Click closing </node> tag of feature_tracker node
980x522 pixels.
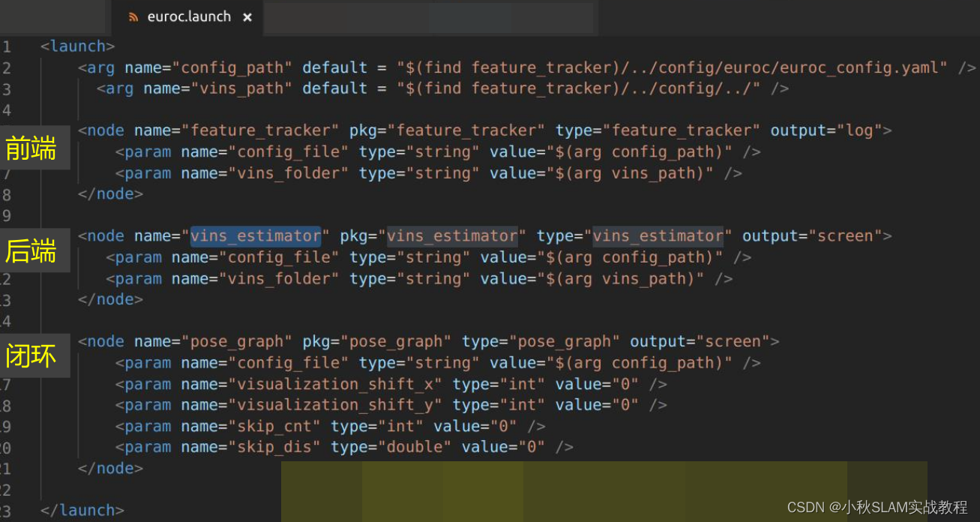coord(111,193)
